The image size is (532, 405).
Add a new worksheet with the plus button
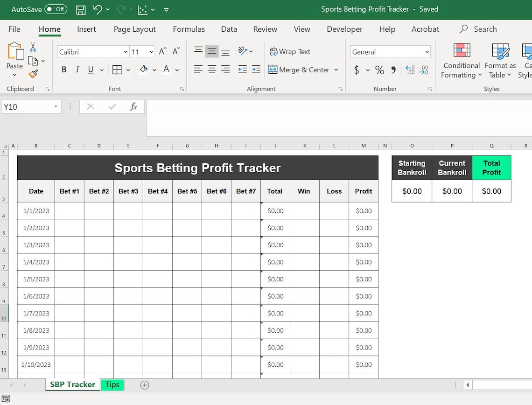point(144,385)
